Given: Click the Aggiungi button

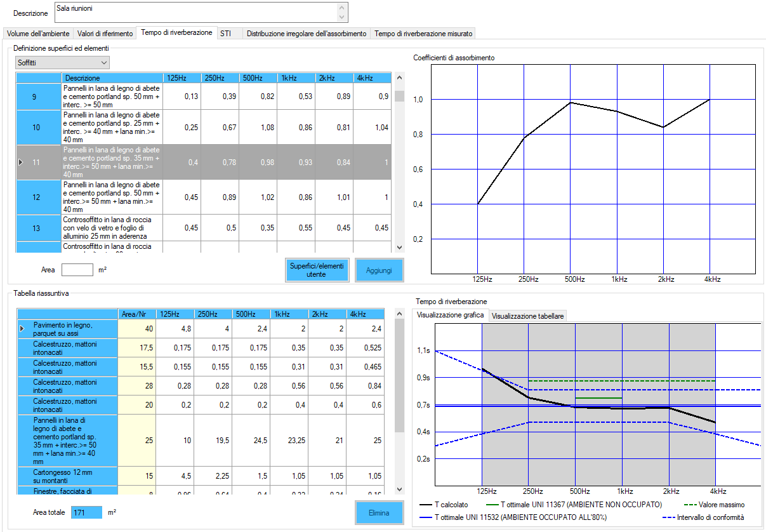Looking at the screenshot, I should (x=379, y=270).
